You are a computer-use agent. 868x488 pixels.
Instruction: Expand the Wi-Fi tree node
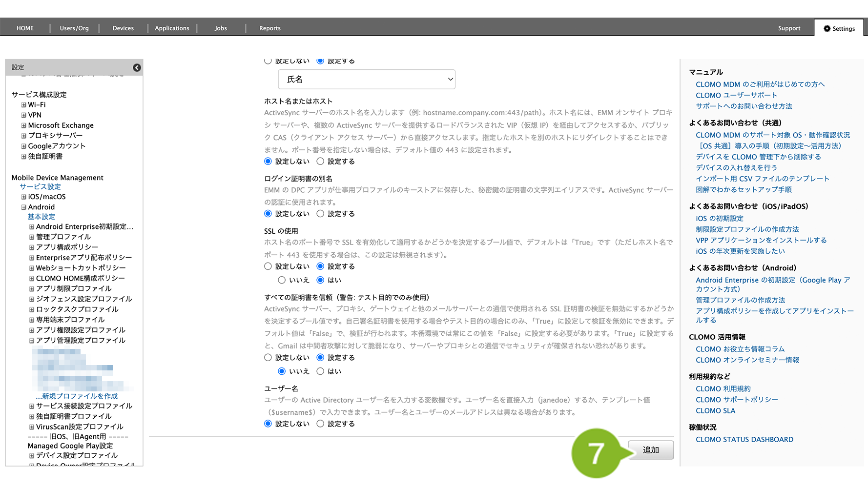[x=23, y=105]
